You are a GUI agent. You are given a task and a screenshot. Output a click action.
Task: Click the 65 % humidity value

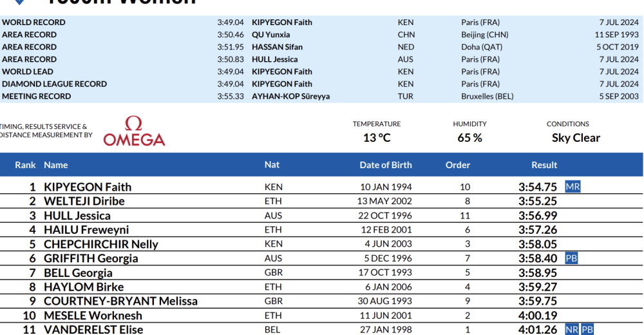(x=469, y=138)
